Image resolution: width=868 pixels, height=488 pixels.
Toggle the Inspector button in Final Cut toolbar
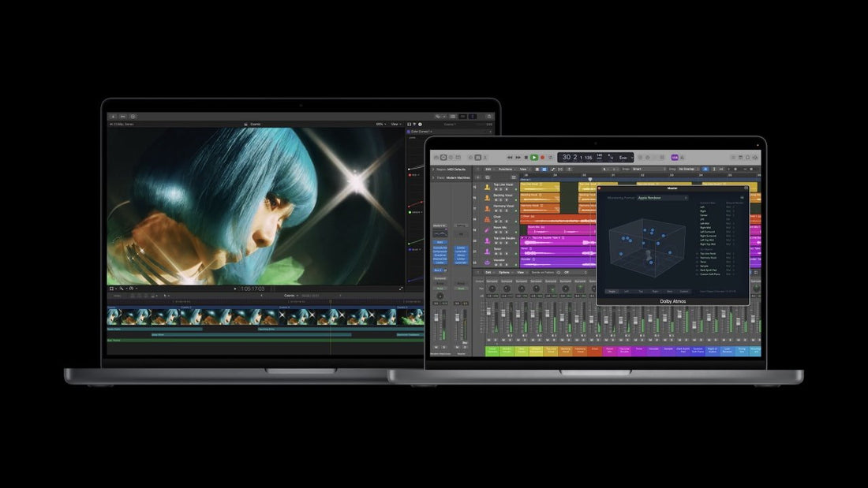[x=472, y=116]
